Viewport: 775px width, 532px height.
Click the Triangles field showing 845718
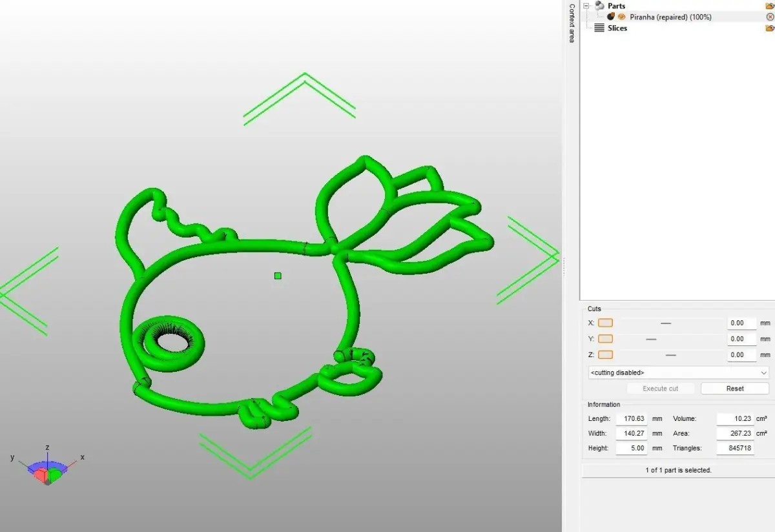point(735,448)
